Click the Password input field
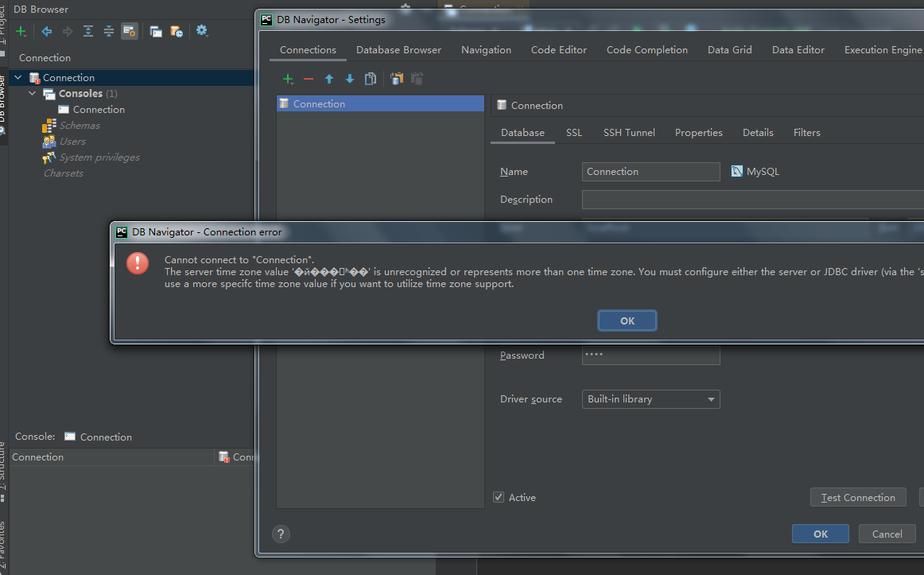This screenshot has width=924, height=575. pos(650,355)
